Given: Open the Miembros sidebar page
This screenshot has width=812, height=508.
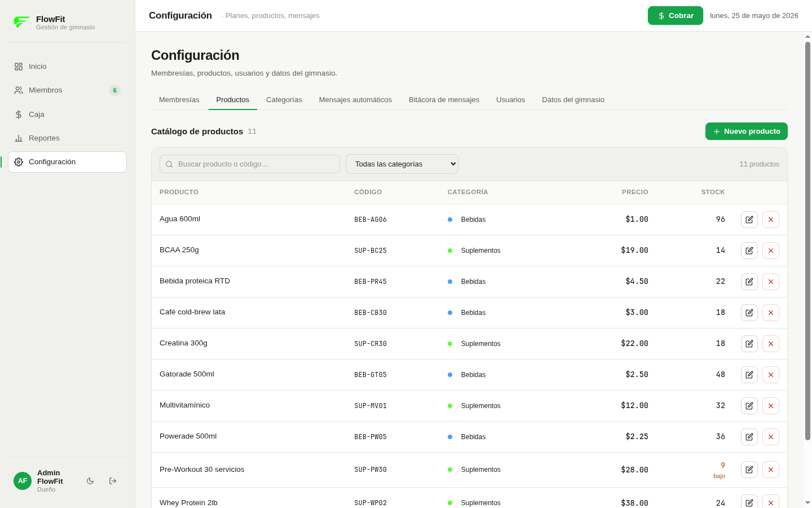Looking at the screenshot, I should 67,90.
